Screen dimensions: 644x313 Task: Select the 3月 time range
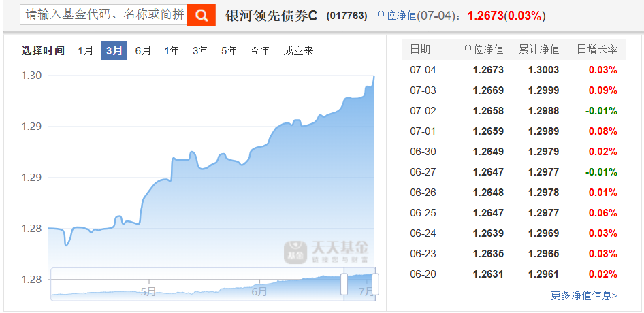[114, 50]
